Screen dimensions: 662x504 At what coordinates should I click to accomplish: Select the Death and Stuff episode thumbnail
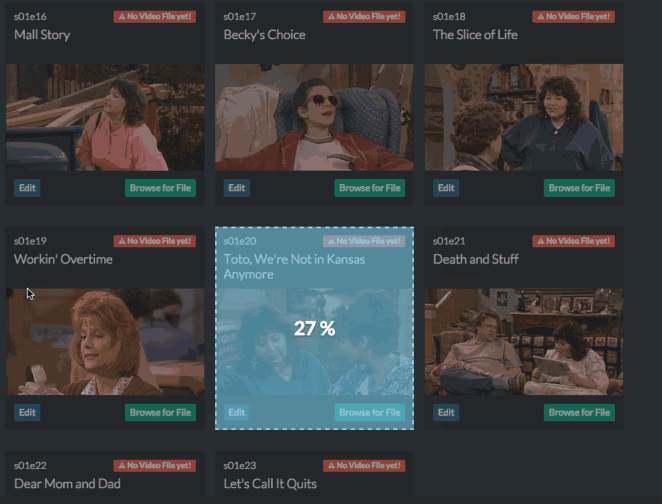pyautogui.click(x=524, y=342)
